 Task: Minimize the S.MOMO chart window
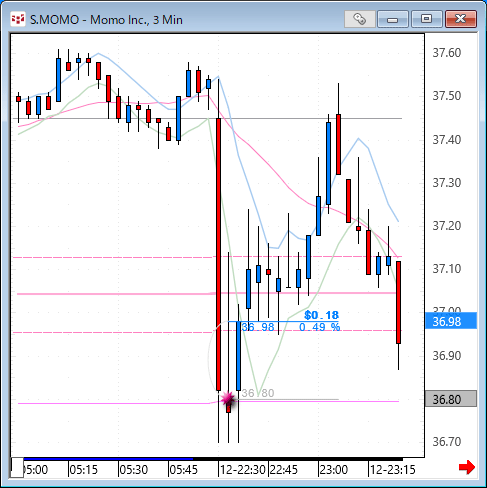point(393,19)
